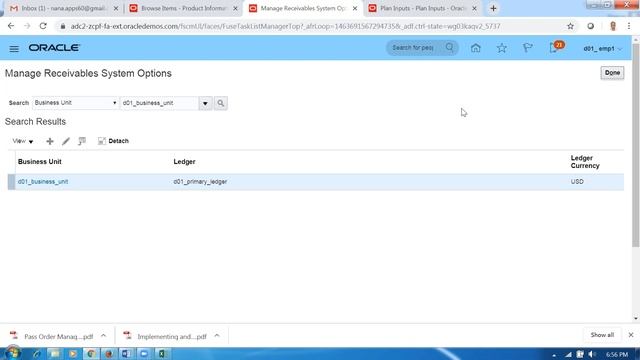Image resolution: width=640 pixels, height=360 pixels.
Task: Open d01_business_unit link in results
Action: tap(43, 182)
